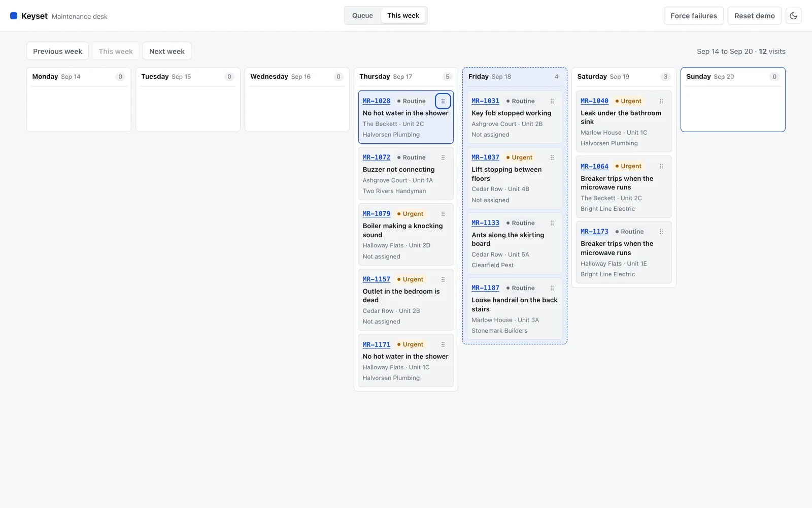Image resolution: width=812 pixels, height=508 pixels.
Task: Click 'Leak under the bathroom sink' title
Action: coord(621,117)
